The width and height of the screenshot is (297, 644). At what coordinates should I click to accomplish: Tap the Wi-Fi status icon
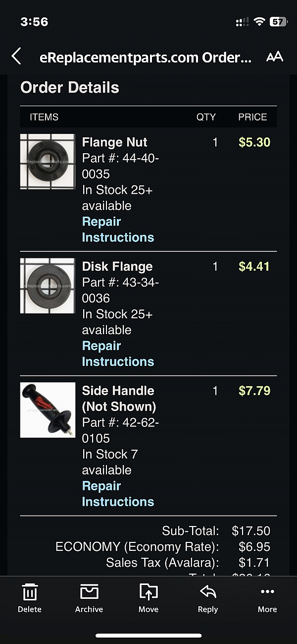pyautogui.click(x=259, y=22)
